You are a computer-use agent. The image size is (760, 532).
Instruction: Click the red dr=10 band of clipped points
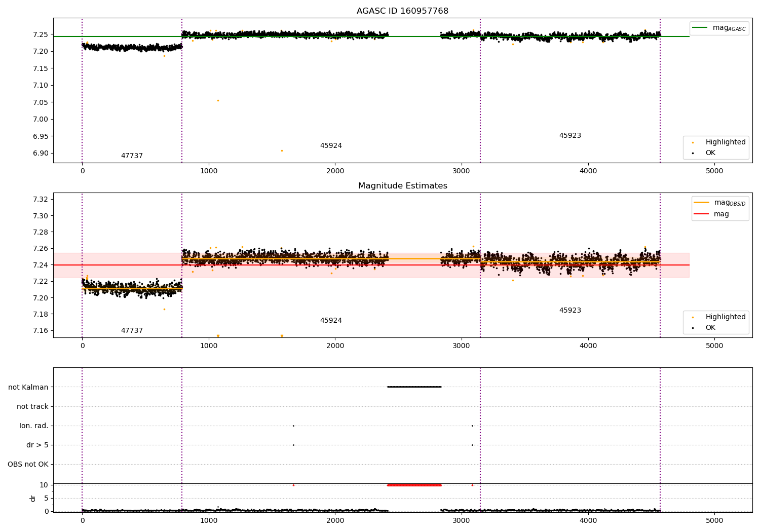click(x=414, y=485)
